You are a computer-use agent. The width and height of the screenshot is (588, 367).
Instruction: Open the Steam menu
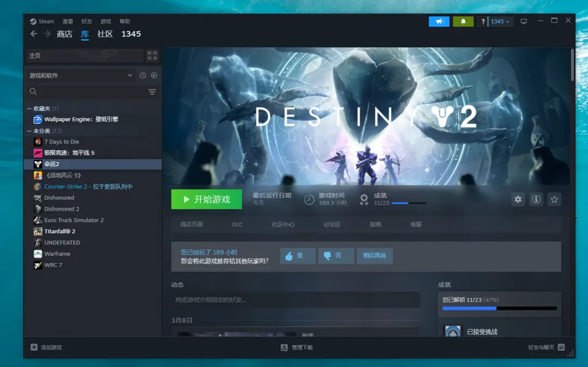pos(46,21)
